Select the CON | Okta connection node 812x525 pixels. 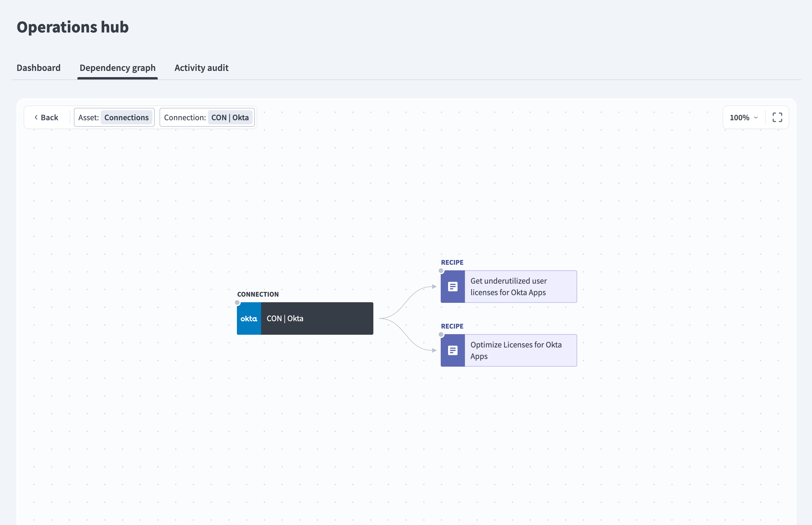(x=305, y=318)
